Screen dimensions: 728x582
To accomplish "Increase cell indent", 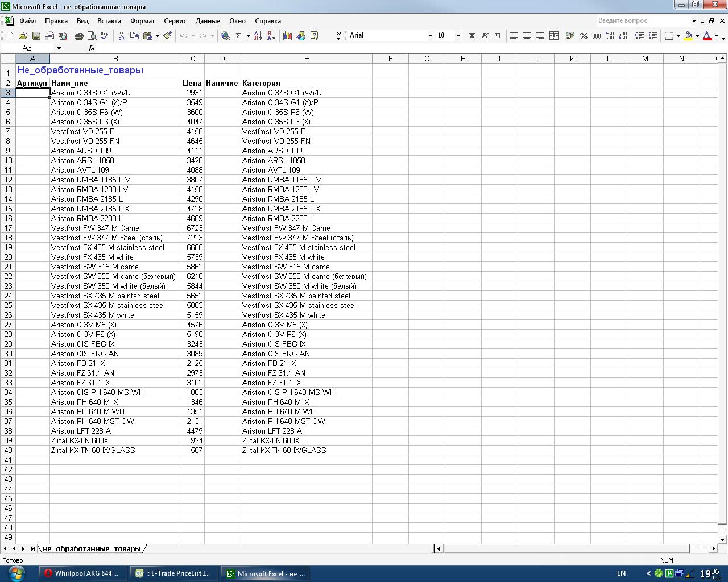I will tap(652, 36).
